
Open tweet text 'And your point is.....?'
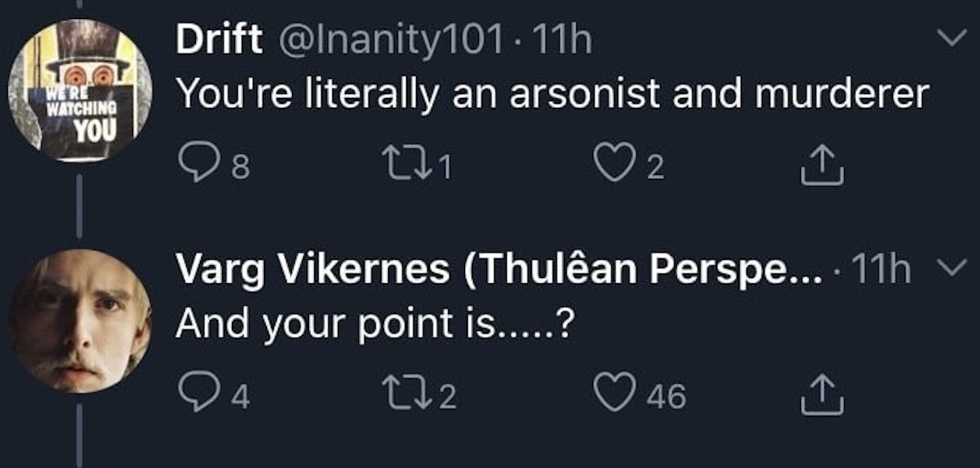pos(374,323)
